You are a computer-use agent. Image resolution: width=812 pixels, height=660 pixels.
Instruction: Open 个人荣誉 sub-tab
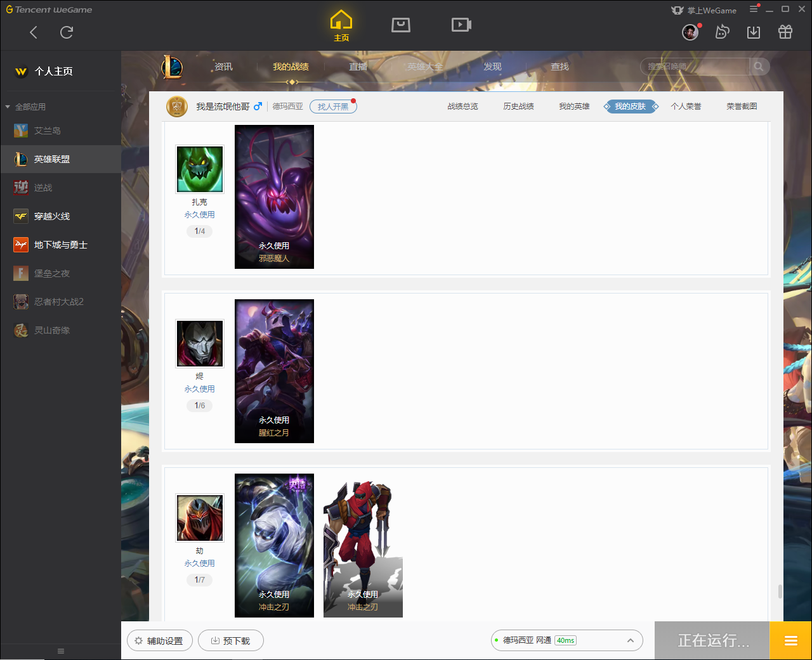686,107
